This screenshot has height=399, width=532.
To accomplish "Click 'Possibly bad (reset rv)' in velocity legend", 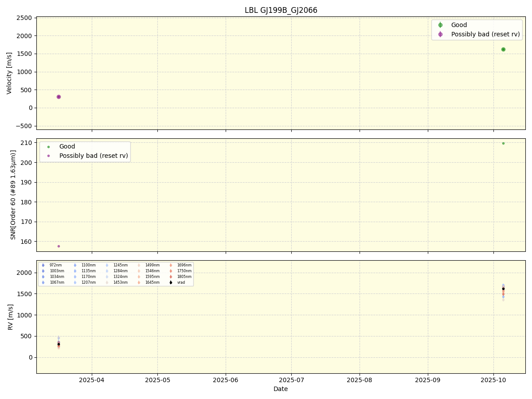I will 485,34.
